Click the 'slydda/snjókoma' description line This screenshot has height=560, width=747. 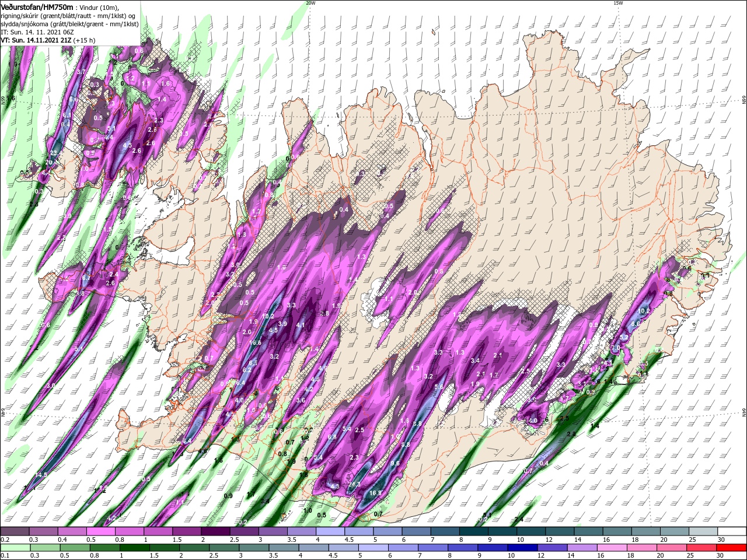tap(69, 24)
